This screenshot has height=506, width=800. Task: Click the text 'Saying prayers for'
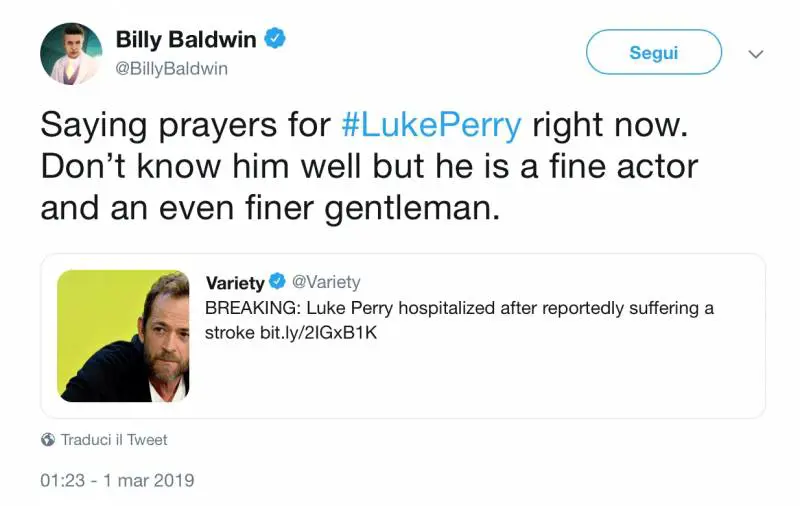click(185, 125)
